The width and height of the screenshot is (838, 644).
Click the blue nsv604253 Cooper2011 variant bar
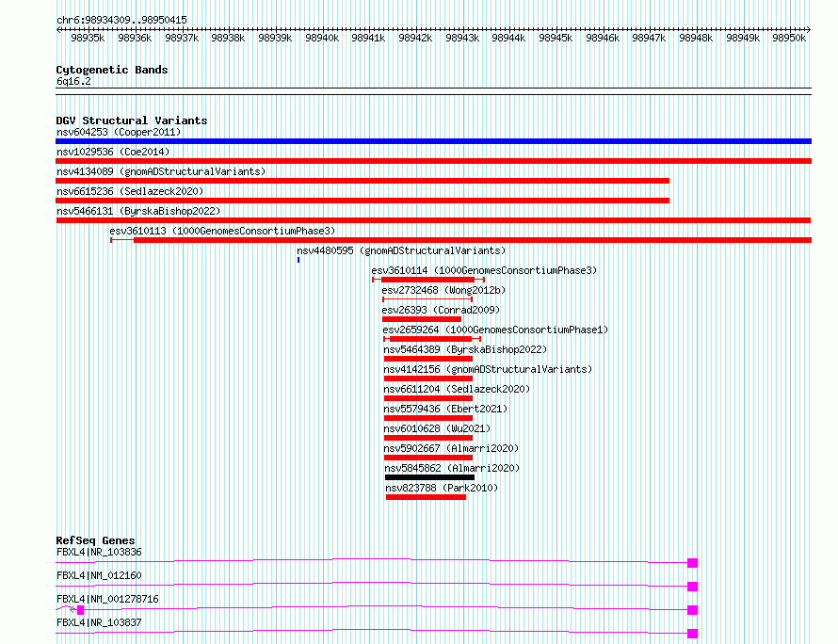tap(433, 141)
